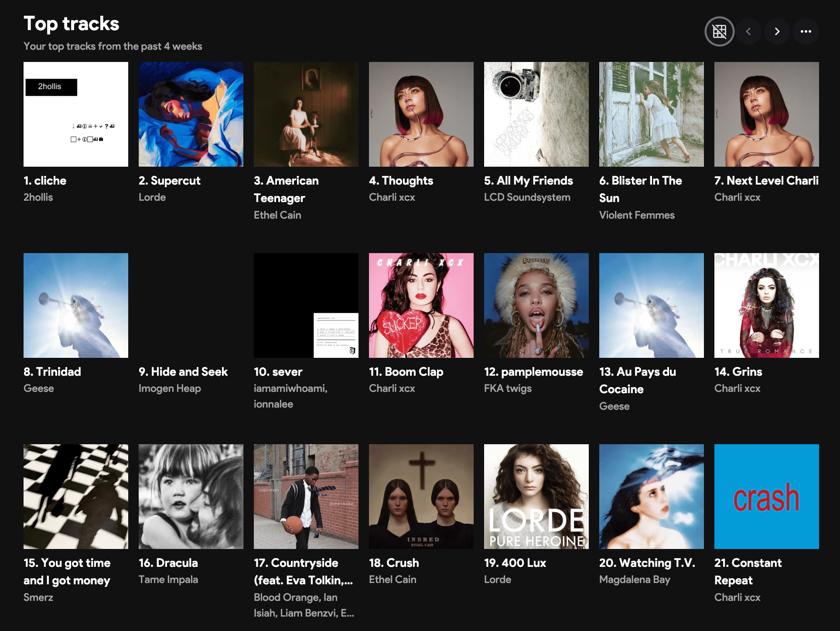The image size is (840, 631).
Task: Open the Dracula album cover
Action: tap(191, 497)
